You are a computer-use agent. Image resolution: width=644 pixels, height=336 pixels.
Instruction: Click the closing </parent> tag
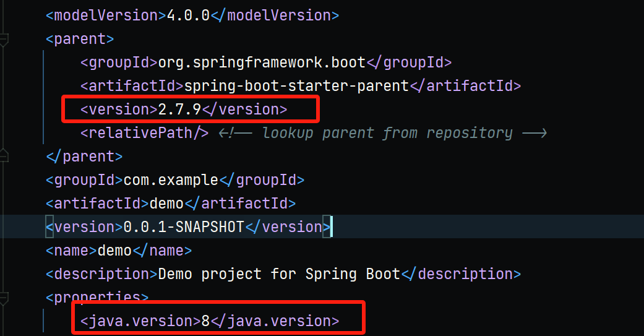tap(84, 157)
